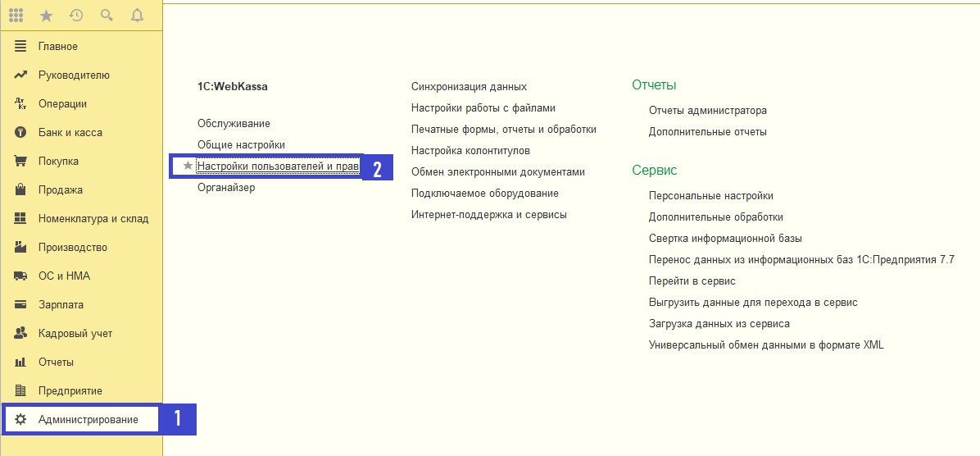Open the History clock icon
The image size is (980, 456).
76,16
